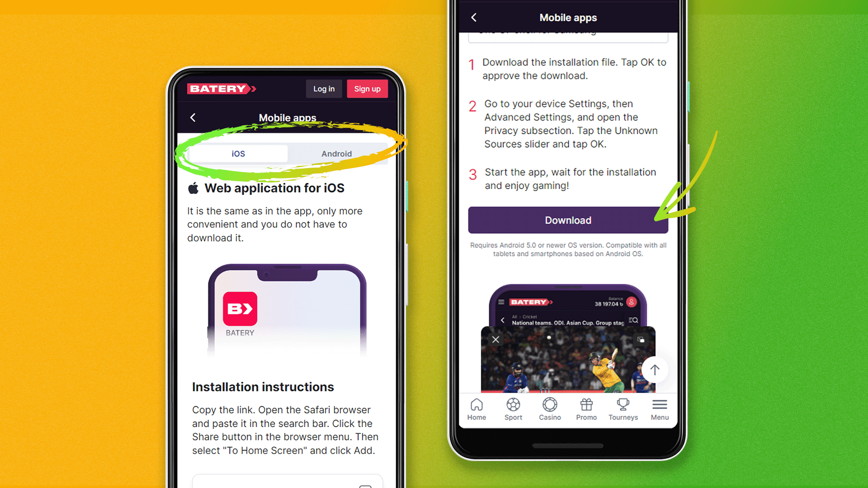Switch to the iOS tab
The height and width of the screenshot is (488, 868).
point(238,154)
